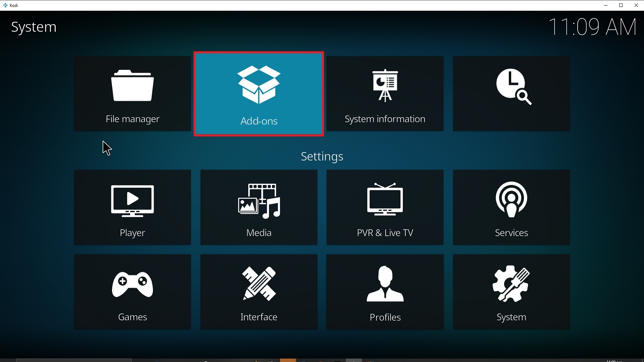Open the Add-ons tile
644x362 pixels.
pos(259,94)
